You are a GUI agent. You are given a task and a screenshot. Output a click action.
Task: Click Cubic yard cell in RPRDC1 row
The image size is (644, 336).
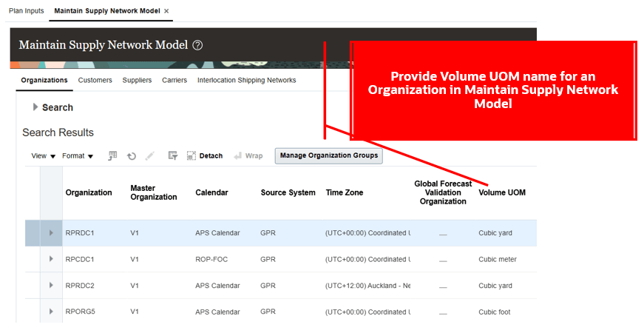[495, 233]
